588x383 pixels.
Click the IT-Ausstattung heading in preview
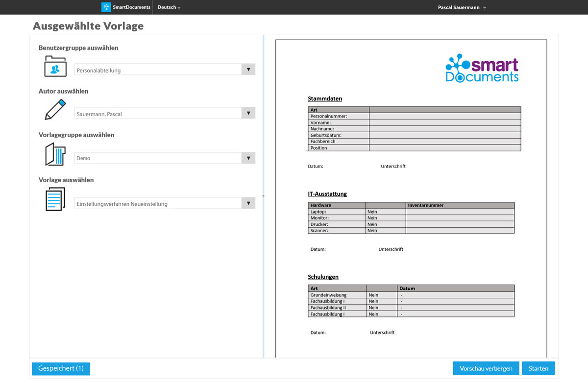click(x=327, y=194)
